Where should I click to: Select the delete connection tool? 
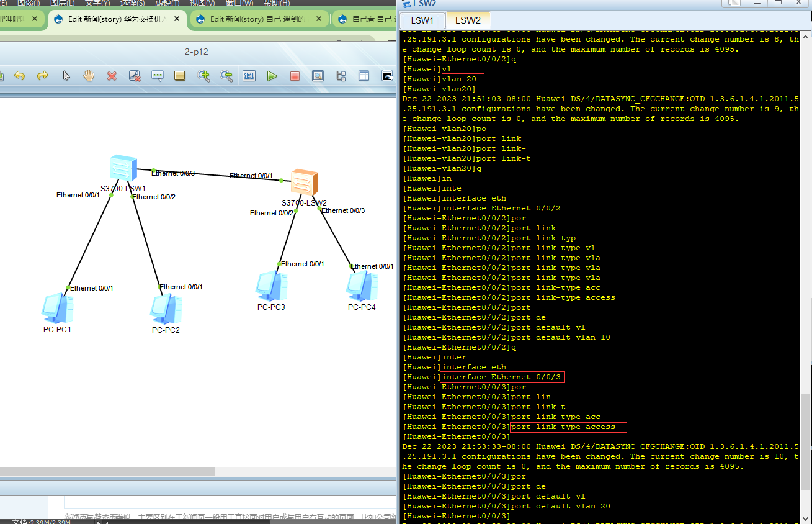click(x=135, y=76)
